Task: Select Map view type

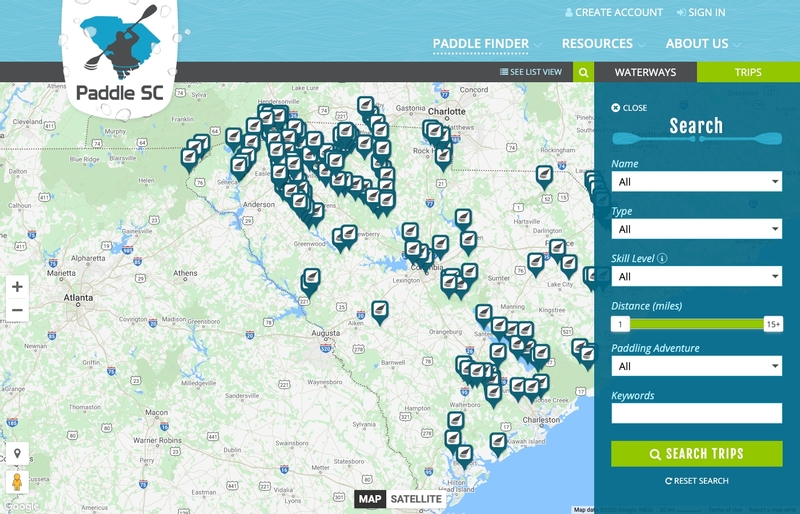Action: click(370, 499)
